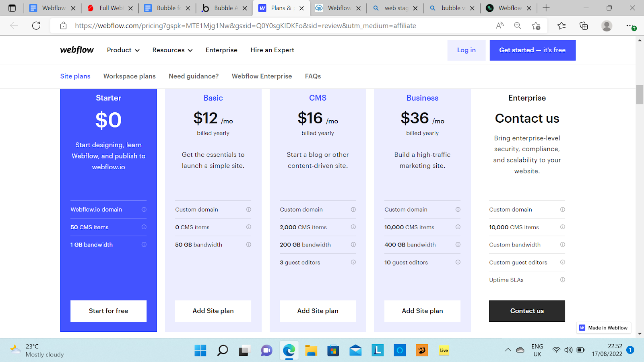Open taskbar Search

click(x=223, y=350)
